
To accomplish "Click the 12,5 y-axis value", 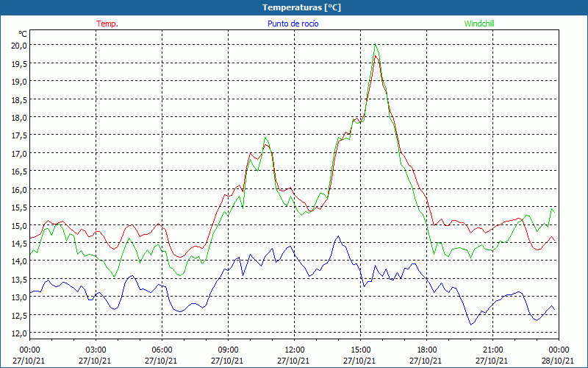I will tap(20, 316).
